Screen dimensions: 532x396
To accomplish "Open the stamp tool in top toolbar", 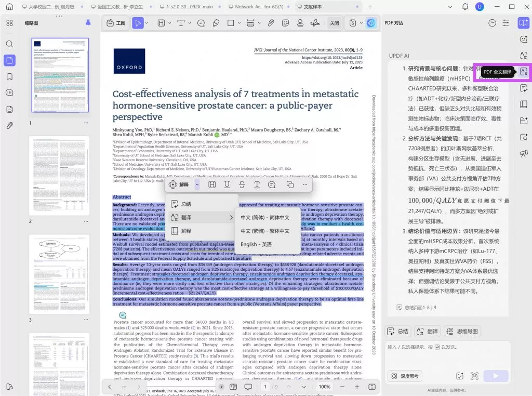I will click(300, 23).
